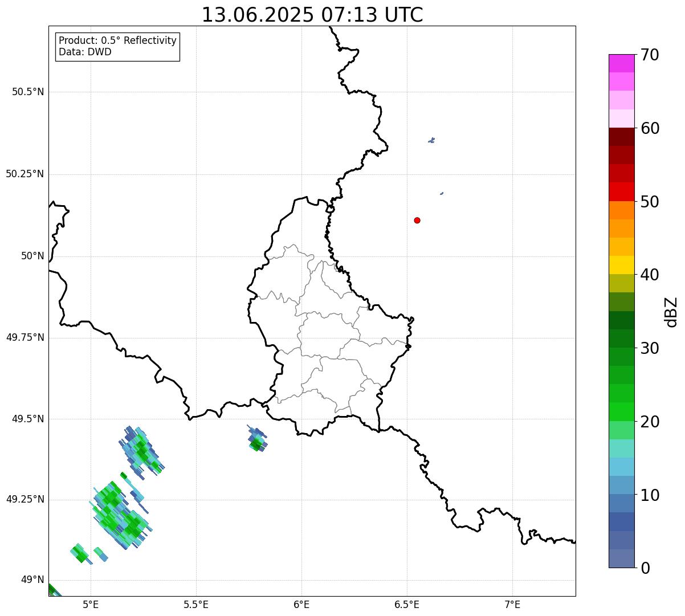Click the colorbar 10 tick label
This screenshot has height=616, width=685.
click(650, 495)
